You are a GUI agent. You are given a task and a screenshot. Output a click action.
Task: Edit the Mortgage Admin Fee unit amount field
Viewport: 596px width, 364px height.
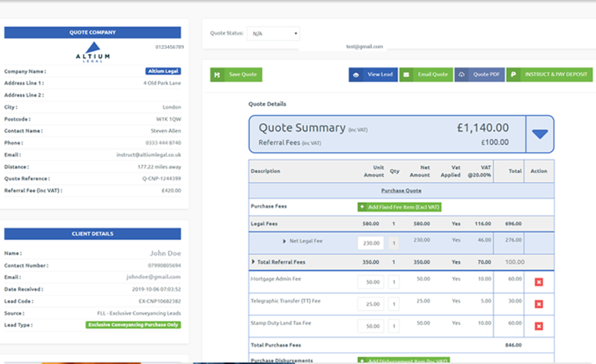click(x=370, y=282)
